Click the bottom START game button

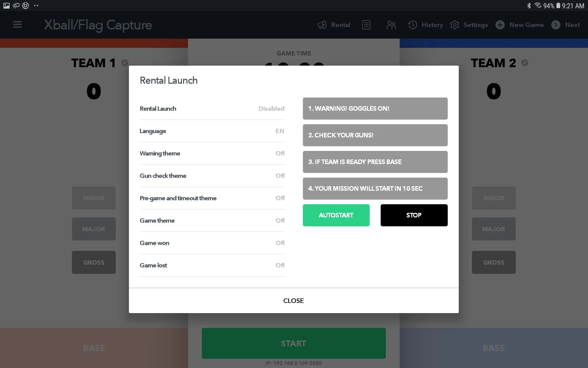tap(293, 343)
